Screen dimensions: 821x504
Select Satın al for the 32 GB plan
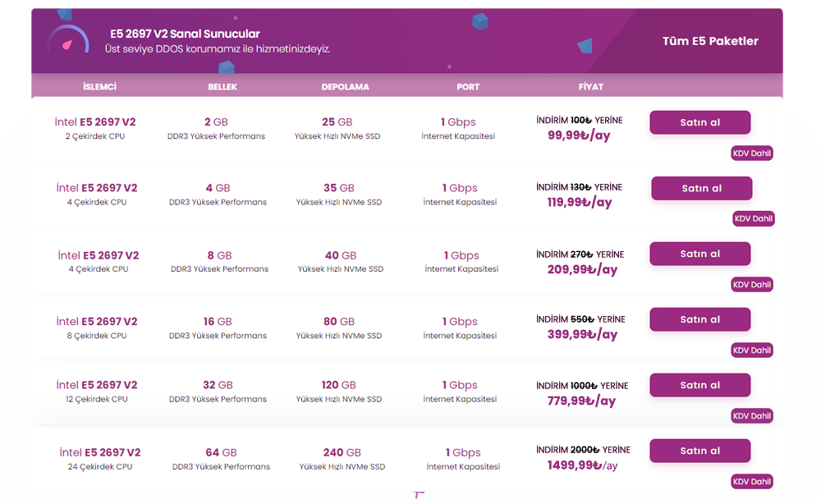coord(700,385)
